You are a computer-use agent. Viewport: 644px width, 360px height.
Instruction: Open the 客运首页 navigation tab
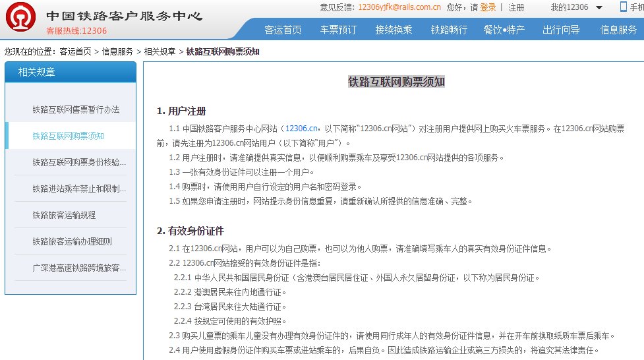point(283,30)
